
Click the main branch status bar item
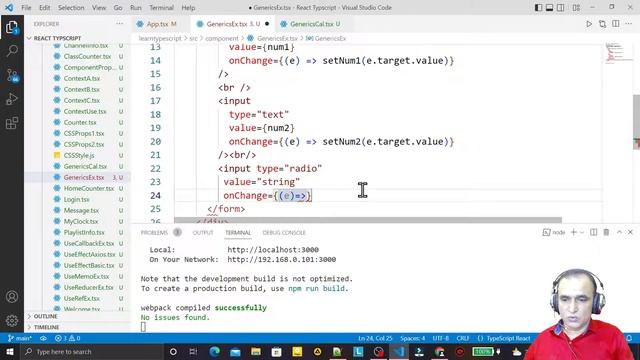click(x=20, y=338)
